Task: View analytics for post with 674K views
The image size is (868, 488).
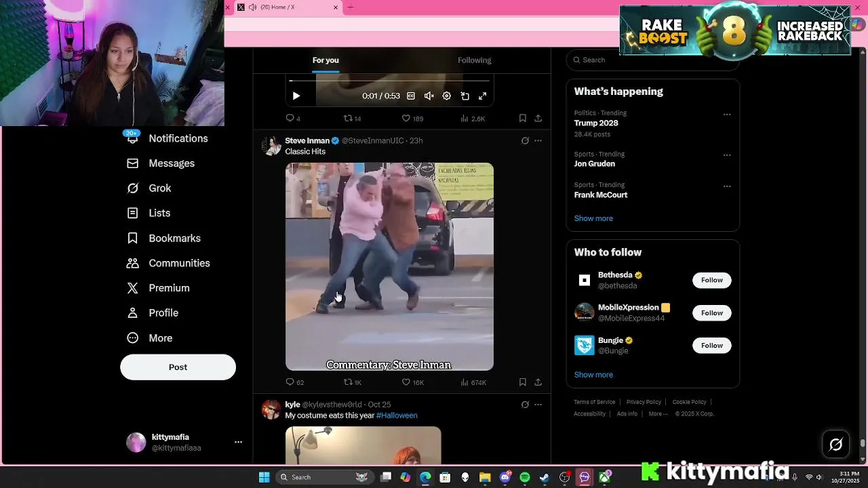Action: pos(473,382)
